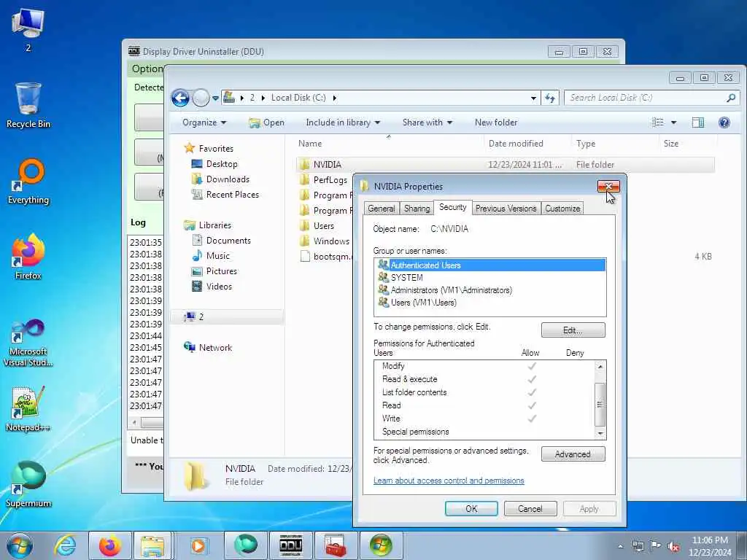
Task: Select the NVIDIA folder row
Action: coord(505,165)
